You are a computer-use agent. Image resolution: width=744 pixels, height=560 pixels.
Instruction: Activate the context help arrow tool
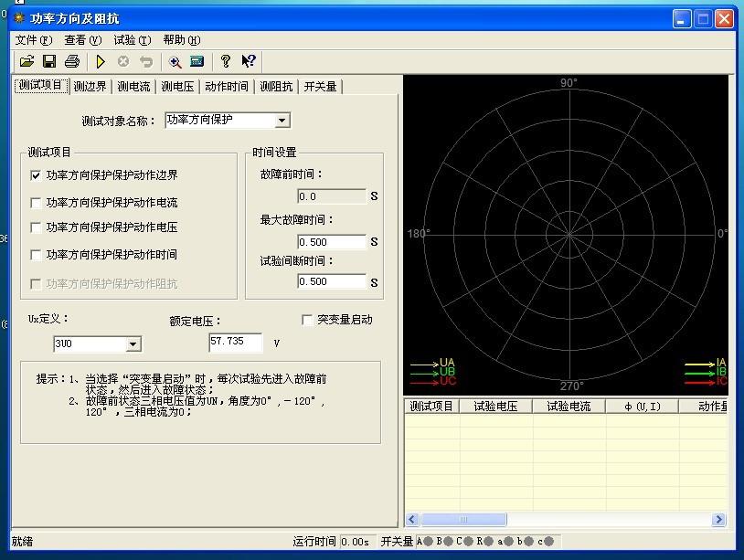[248, 61]
